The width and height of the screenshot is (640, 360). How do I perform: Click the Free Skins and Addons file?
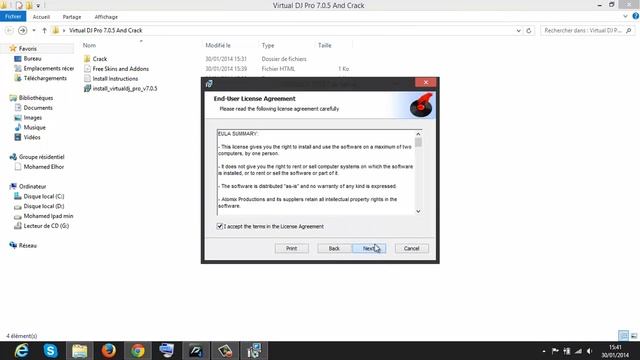point(116,69)
